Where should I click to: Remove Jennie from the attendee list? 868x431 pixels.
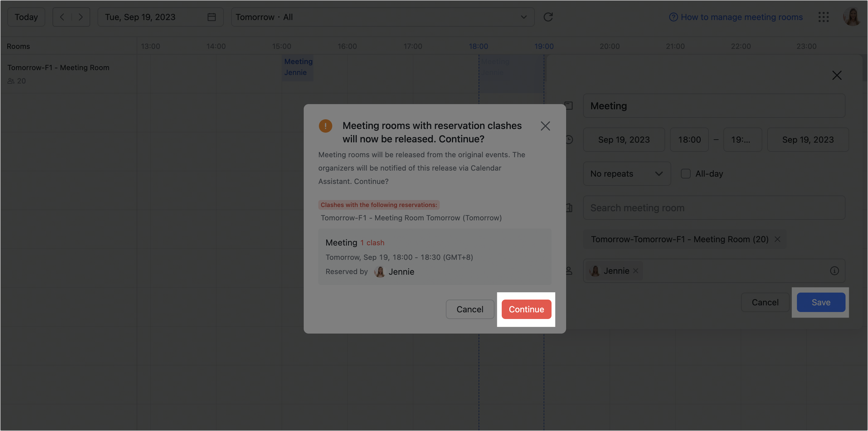click(636, 271)
